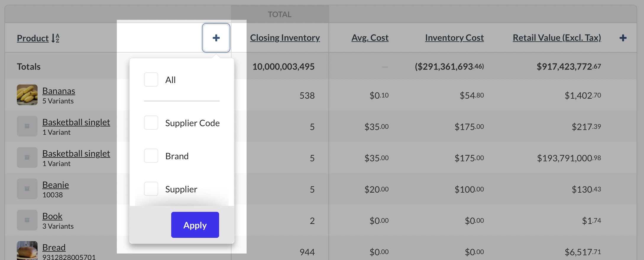
Task: Click the $193,791,000.98 retail value cell
Action: pyautogui.click(x=569, y=158)
